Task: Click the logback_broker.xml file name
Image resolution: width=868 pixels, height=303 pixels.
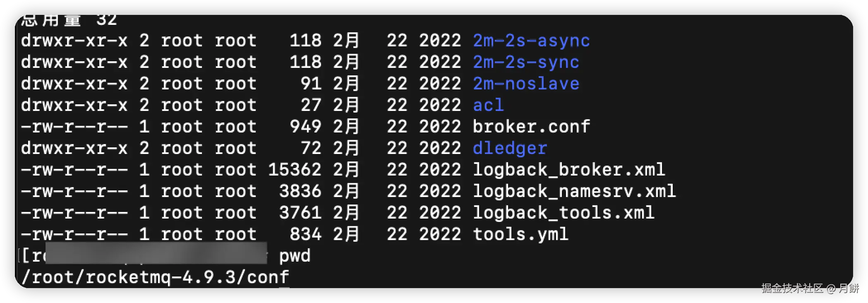Action: click(569, 170)
